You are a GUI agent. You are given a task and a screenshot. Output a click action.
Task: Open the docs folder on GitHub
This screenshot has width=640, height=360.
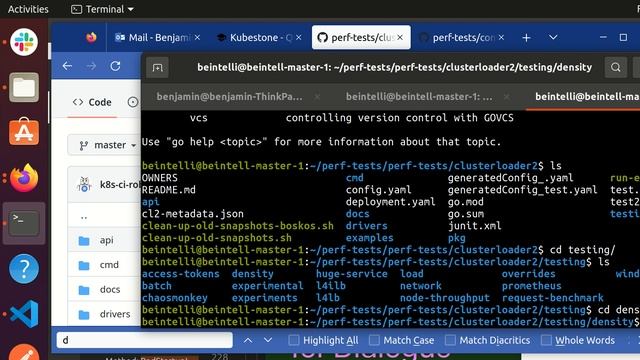click(110, 289)
